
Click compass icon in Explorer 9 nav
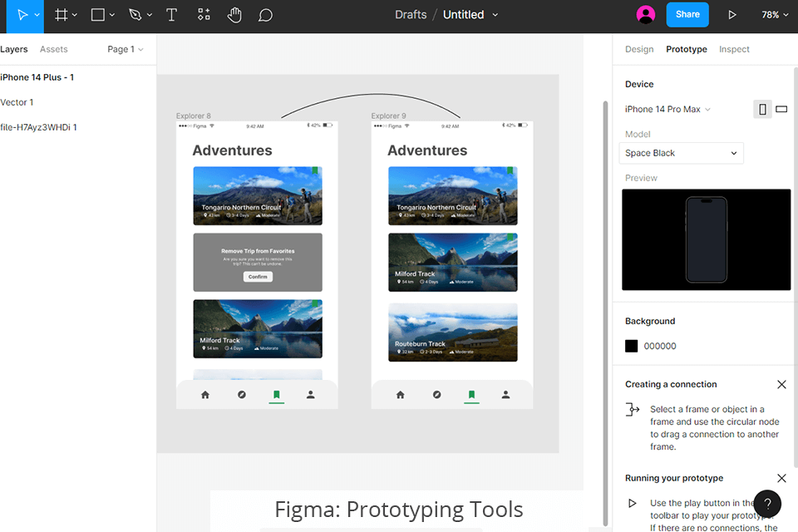[436, 395]
